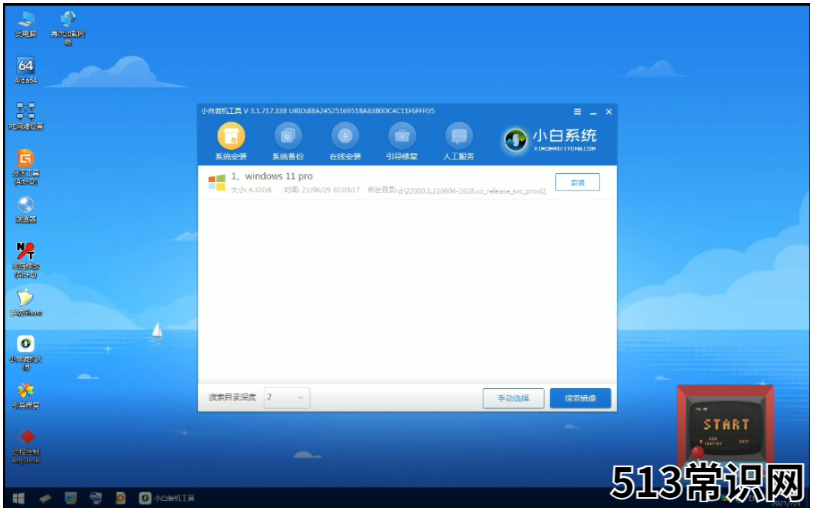The image size is (813, 513).
Task: Click the 搜索镜像 button
Action: point(580,398)
